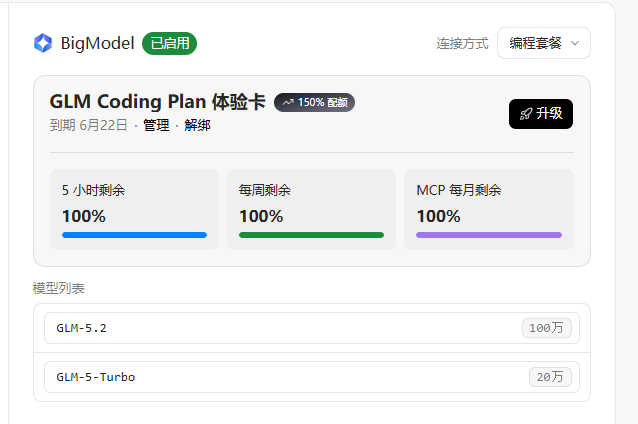Click the 连接方式 label
The image size is (638, 424).
pyautogui.click(x=462, y=43)
